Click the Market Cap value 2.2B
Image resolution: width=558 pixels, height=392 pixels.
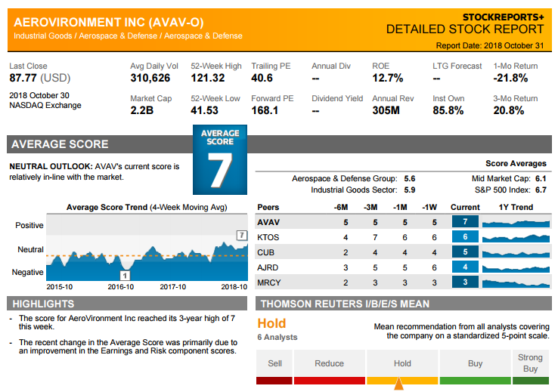pyautogui.click(x=141, y=110)
